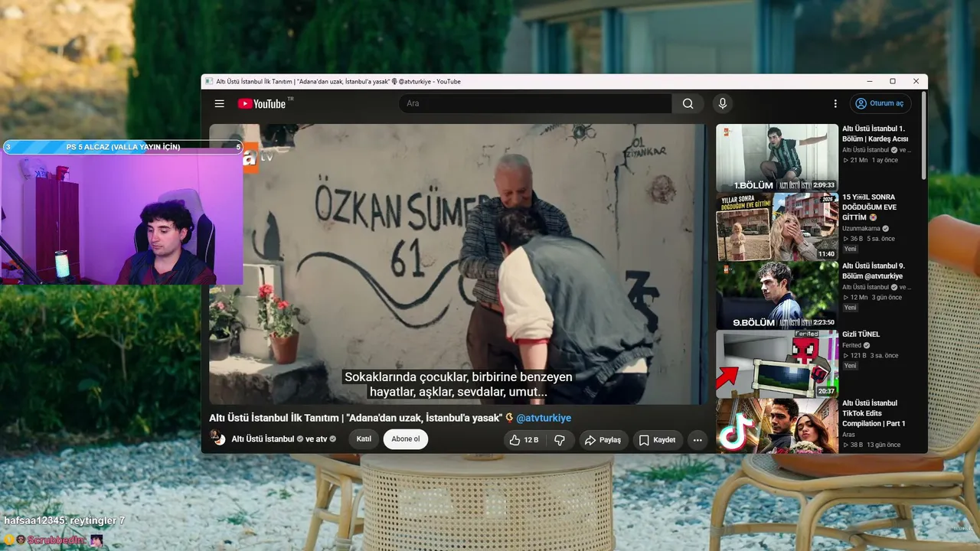Screen dimensions: 980x551
Task: Click the '21 Mn 1 ay önce' view count text
Action: tap(871, 160)
